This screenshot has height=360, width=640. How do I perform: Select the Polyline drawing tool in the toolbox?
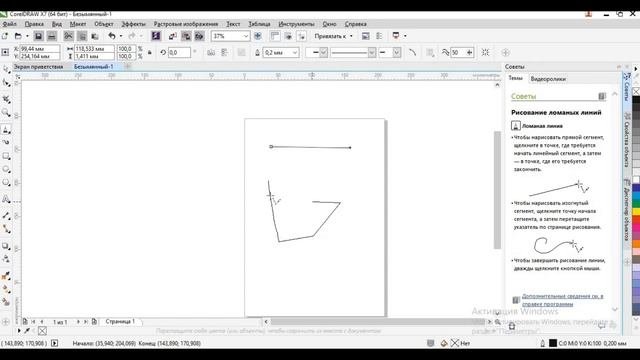coord(6,130)
